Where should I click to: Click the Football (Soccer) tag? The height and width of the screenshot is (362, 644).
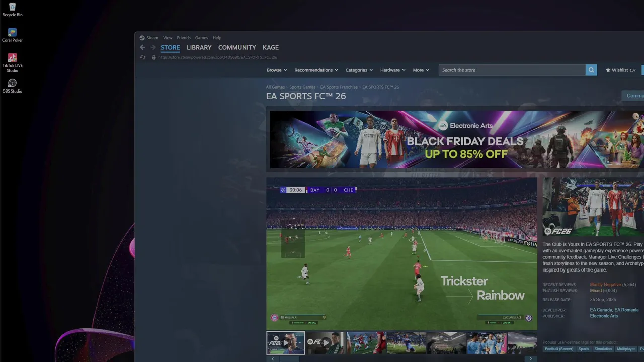(559, 349)
